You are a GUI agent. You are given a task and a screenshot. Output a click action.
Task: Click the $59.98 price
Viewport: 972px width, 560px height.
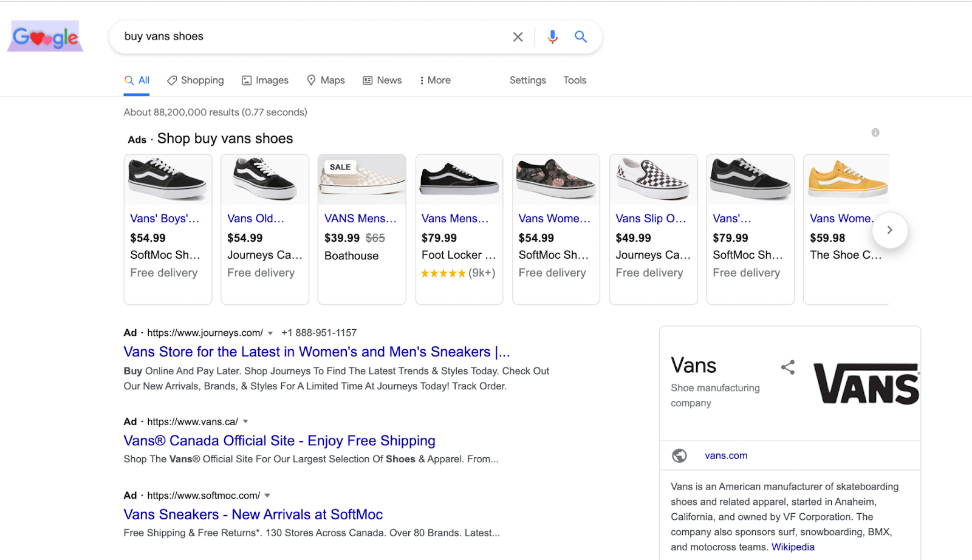(x=827, y=238)
